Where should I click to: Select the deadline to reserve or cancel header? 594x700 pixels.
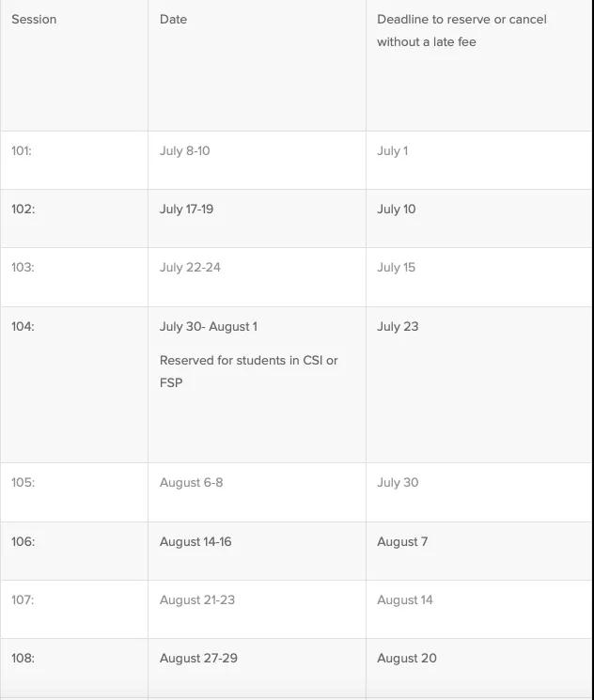[x=461, y=30]
